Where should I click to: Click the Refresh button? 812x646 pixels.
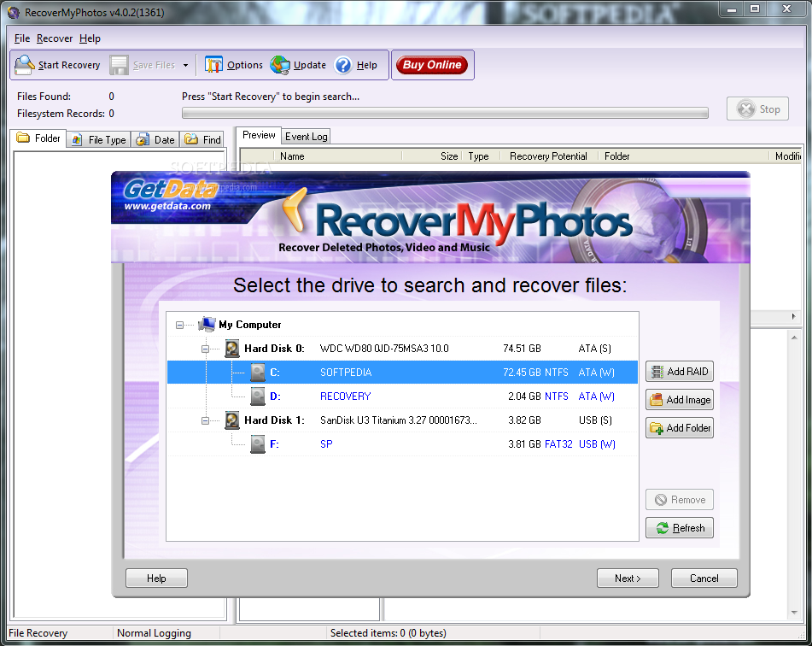[x=680, y=528]
